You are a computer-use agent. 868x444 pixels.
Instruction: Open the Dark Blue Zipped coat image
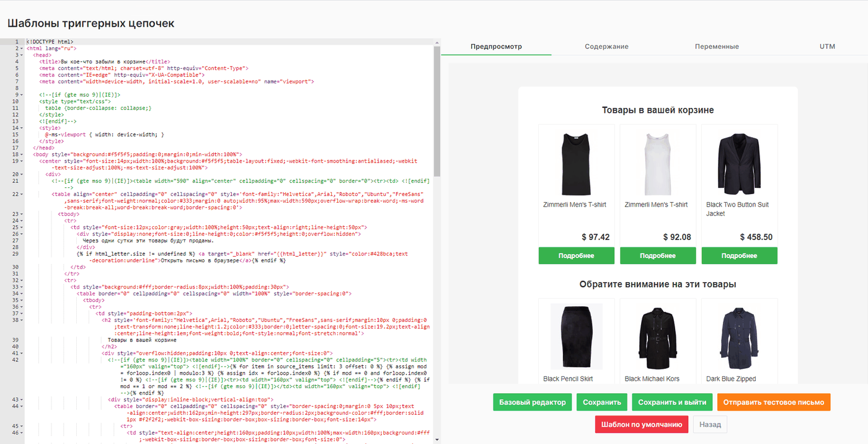pyautogui.click(x=739, y=337)
